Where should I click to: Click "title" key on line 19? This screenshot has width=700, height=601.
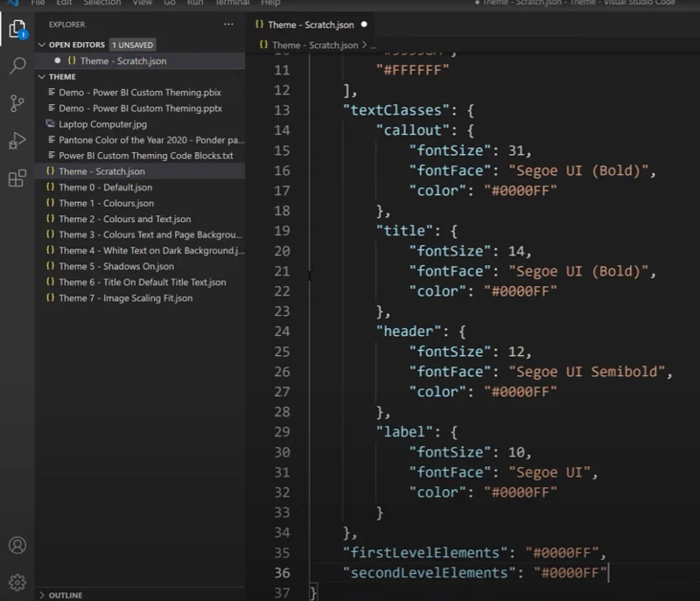pyautogui.click(x=404, y=231)
